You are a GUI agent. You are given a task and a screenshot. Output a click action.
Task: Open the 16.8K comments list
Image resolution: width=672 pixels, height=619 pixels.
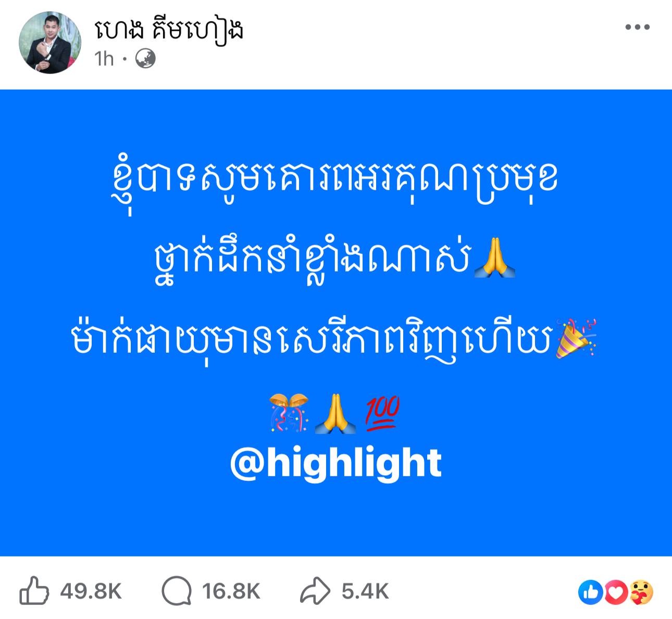[231, 591]
